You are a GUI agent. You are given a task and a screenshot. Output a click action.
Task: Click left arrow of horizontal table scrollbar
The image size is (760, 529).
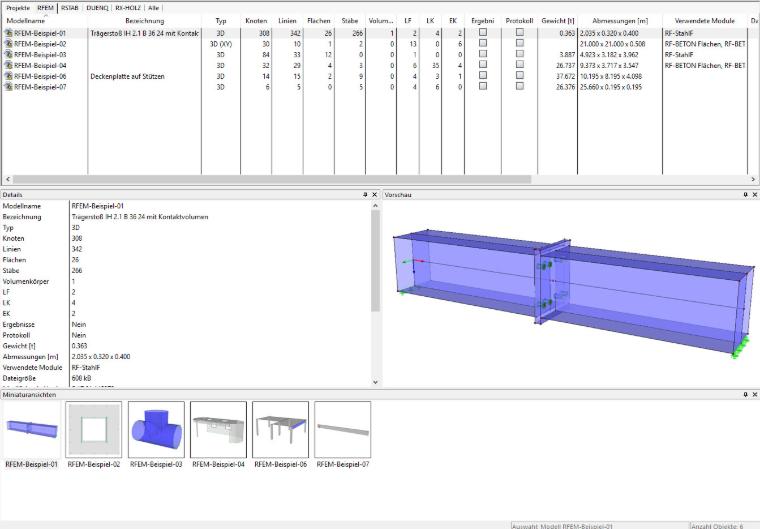(x=7, y=179)
